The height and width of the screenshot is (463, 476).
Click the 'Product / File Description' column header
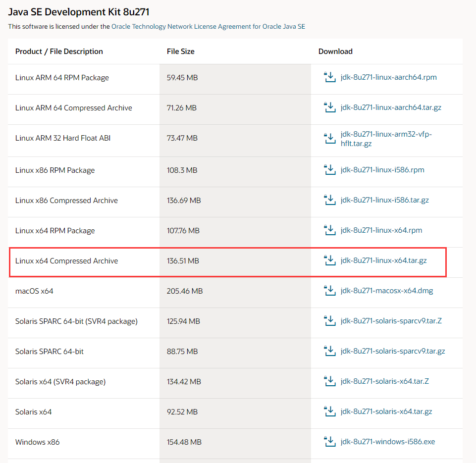click(59, 51)
